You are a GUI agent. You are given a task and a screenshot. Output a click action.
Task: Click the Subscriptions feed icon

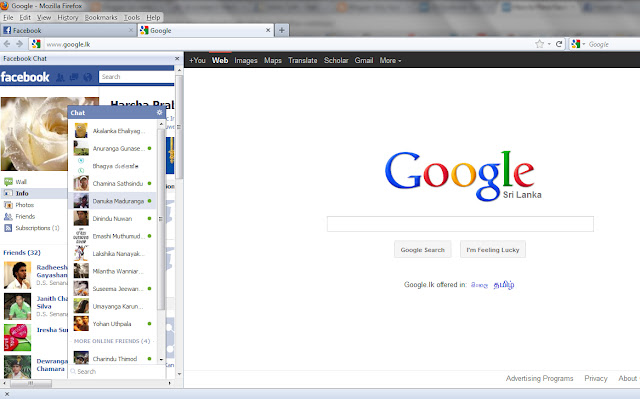pos(8,228)
